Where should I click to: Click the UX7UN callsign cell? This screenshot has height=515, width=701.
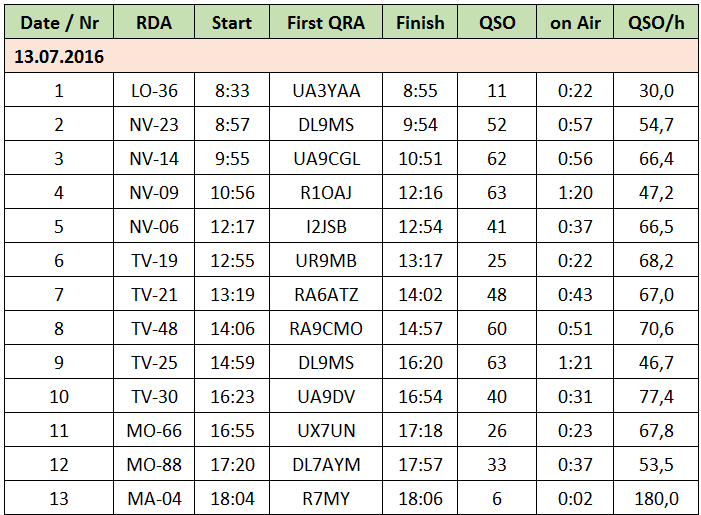[x=326, y=430]
